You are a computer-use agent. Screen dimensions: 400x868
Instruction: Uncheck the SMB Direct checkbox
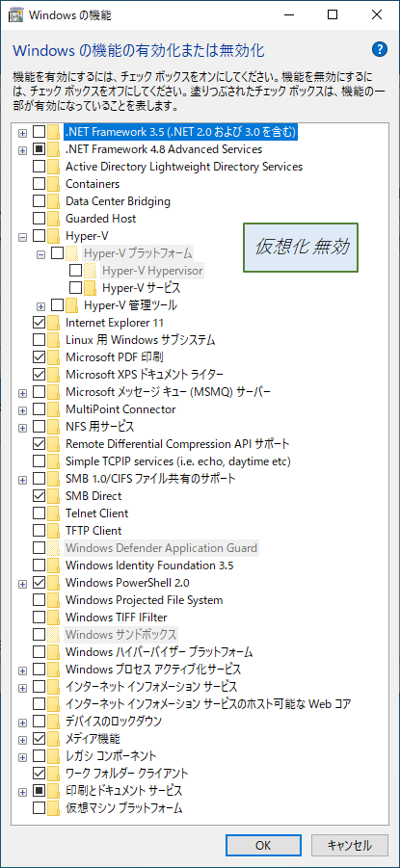pyautogui.click(x=39, y=496)
